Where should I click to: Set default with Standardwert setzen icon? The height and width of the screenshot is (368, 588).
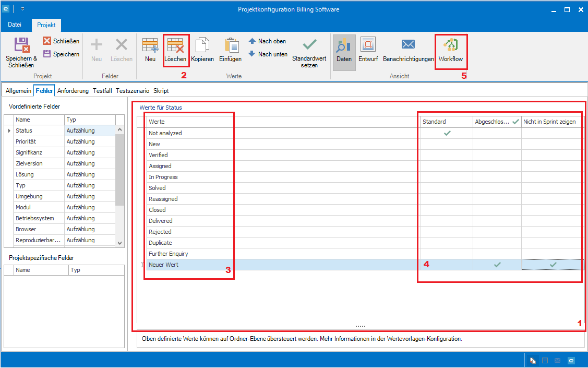(309, 46)
